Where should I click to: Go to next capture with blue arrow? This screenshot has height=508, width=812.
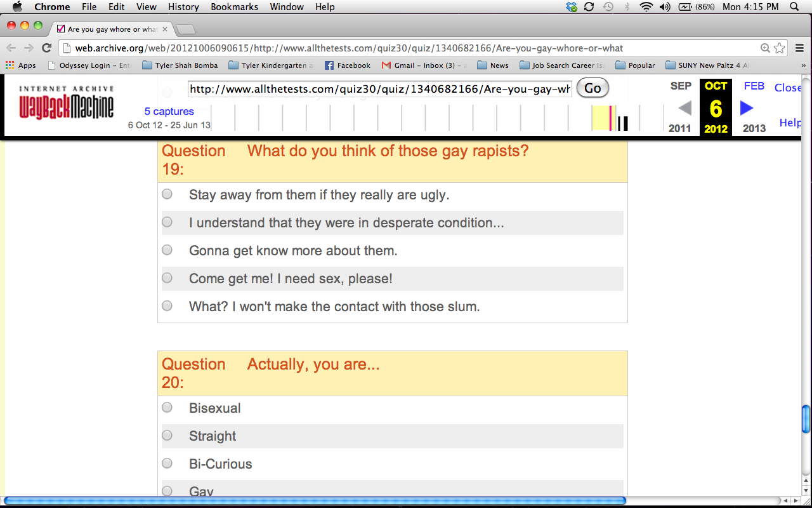pos(747,108)
